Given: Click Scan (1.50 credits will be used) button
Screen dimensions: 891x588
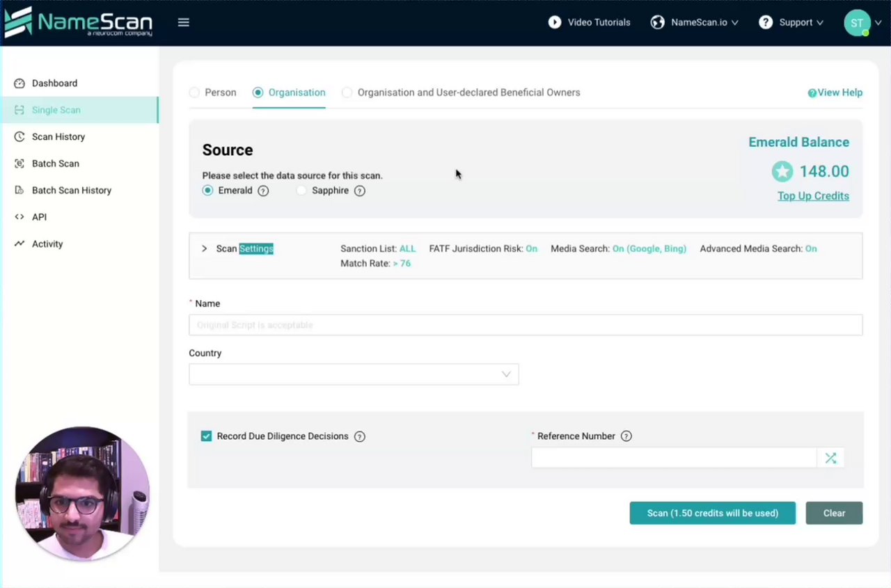Looking at the screenshot, I should 713,513.
